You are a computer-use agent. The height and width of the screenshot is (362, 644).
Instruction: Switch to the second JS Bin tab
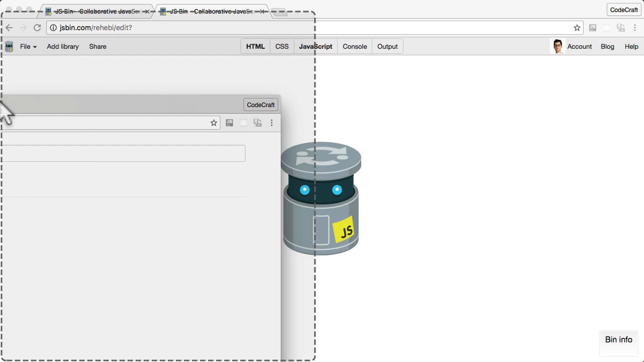tap(211, 11)
